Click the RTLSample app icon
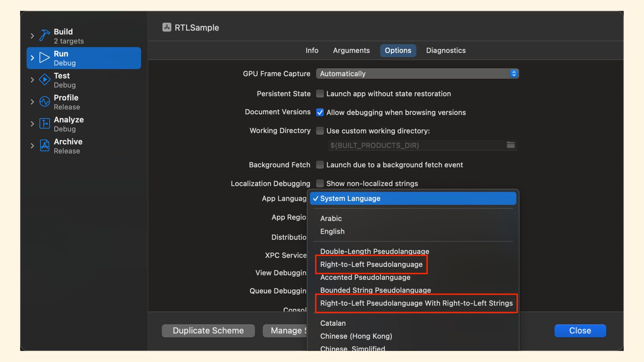This screenshot has height=362, width=644. [x=167, y=27]
